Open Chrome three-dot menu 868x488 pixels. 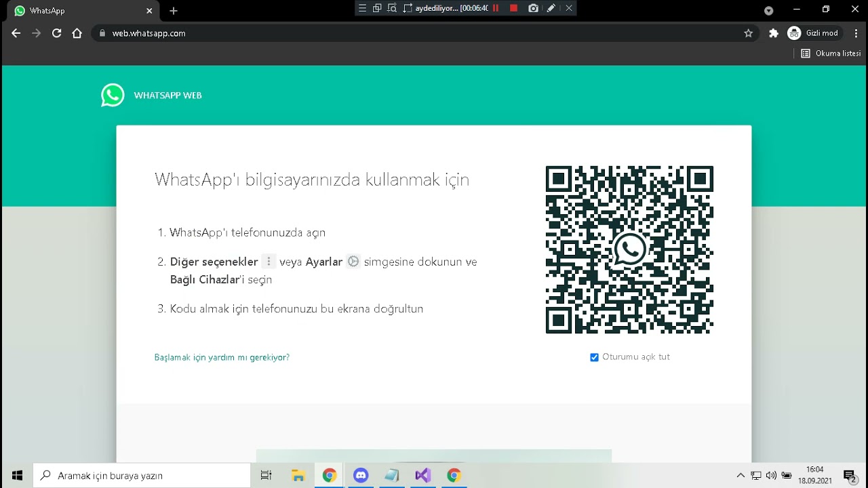856,33
